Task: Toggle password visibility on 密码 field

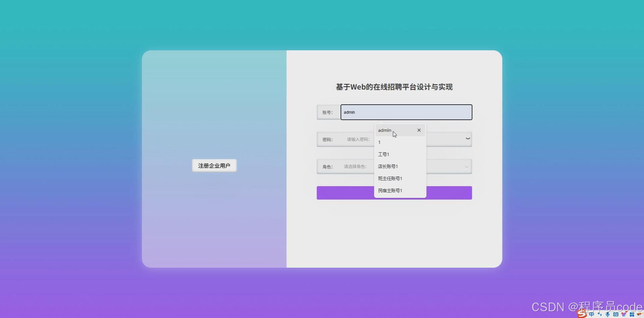Action: click(x=467, y=139)
